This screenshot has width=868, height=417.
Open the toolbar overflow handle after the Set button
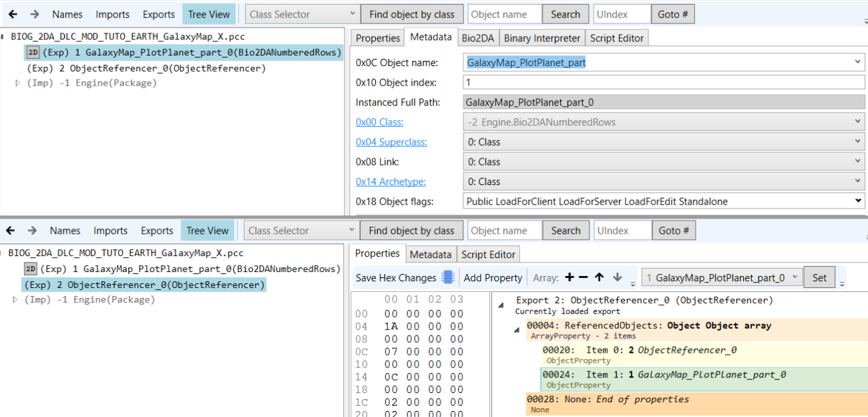pos(842,283)
